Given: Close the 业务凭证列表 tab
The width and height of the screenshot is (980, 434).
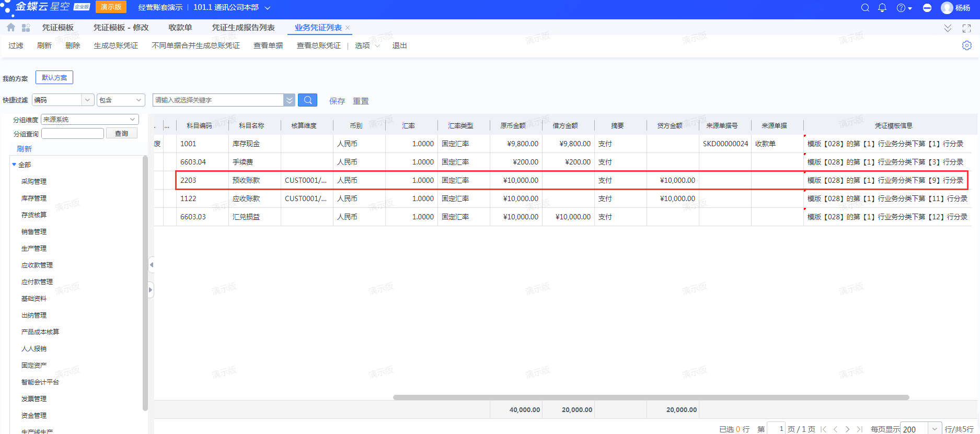Looking at the screenshot, I should pyautogui.click(x=348, y=28).
